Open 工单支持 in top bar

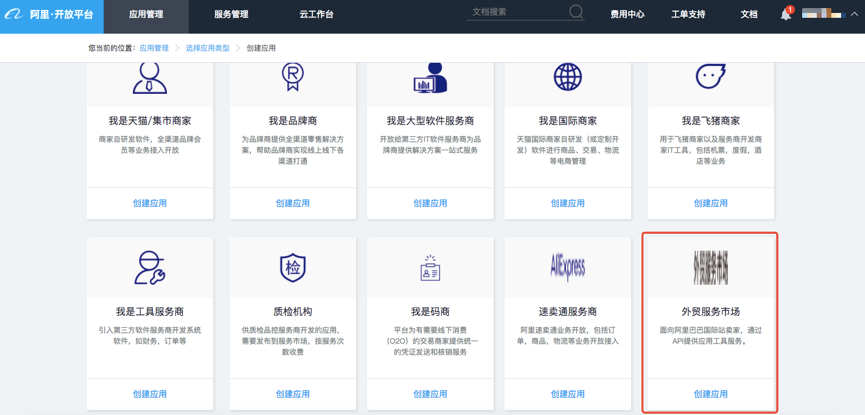pyautogui.click(x=688, y=15)
